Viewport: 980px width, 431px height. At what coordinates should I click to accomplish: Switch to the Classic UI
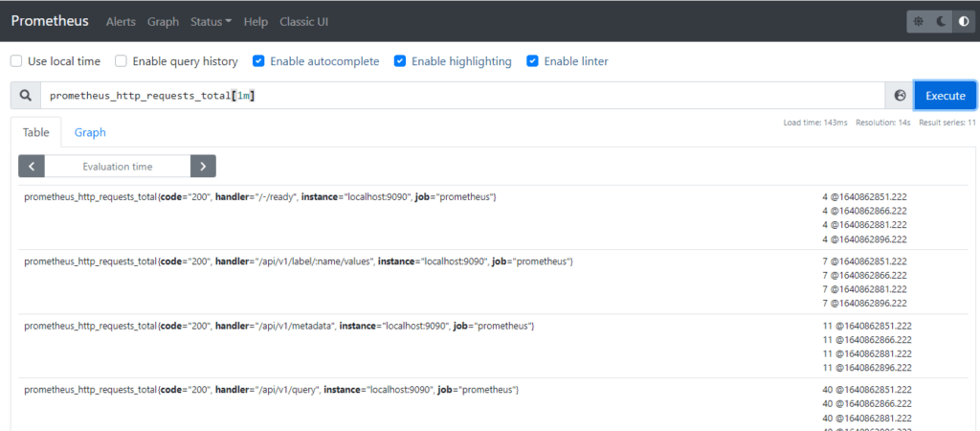tap(303, 22)
